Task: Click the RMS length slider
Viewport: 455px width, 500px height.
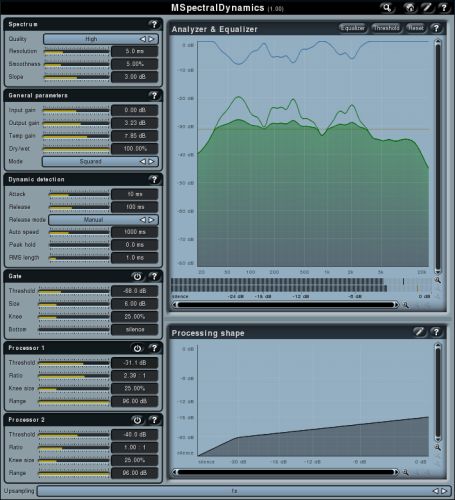Action: tap(79, 258)
